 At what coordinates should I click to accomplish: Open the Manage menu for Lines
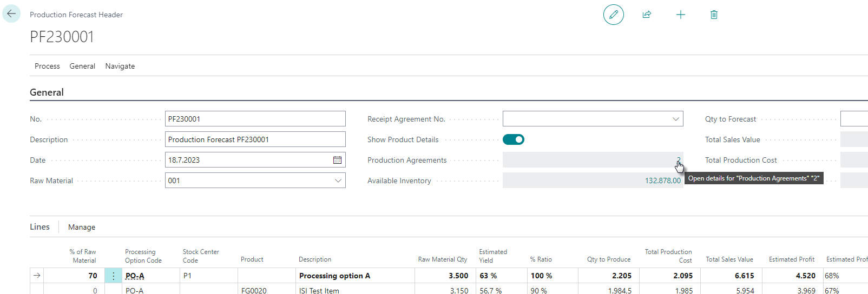(82, 227)
